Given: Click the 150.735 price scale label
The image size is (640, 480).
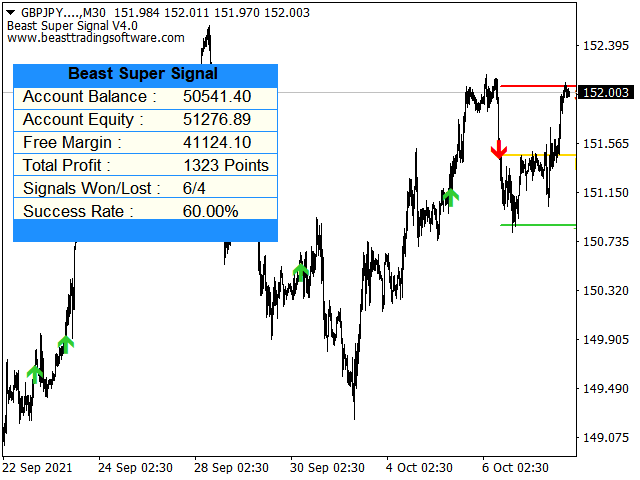Looking at the screenshot, I should coord(606,241).
